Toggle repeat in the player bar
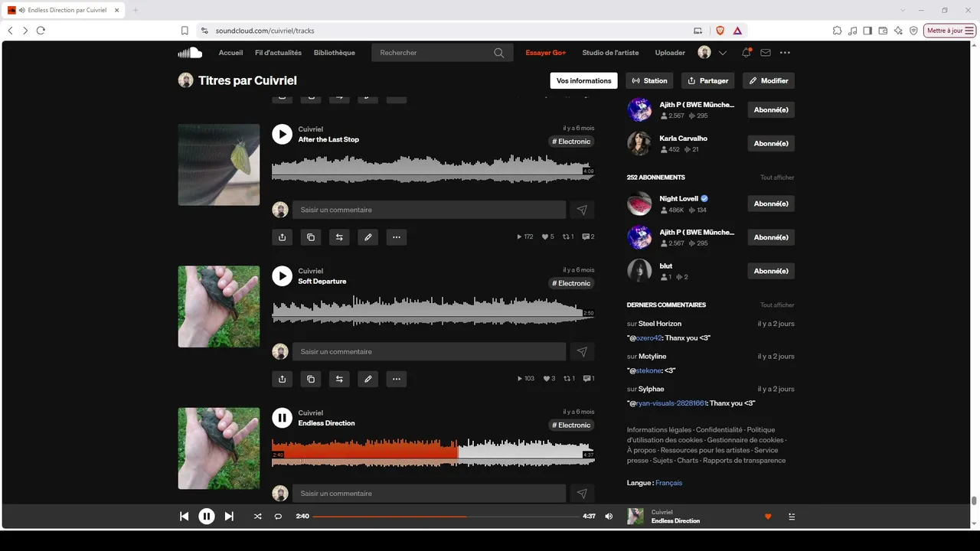The width and height of the screenshot is (980, 551). pyautogui.click(x=278, y=517)
